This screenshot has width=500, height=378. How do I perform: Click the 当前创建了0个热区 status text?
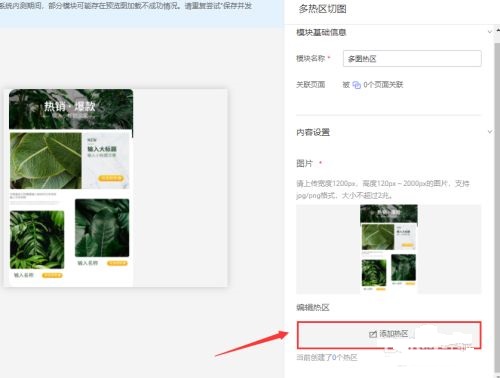click(x=327, y=358)
